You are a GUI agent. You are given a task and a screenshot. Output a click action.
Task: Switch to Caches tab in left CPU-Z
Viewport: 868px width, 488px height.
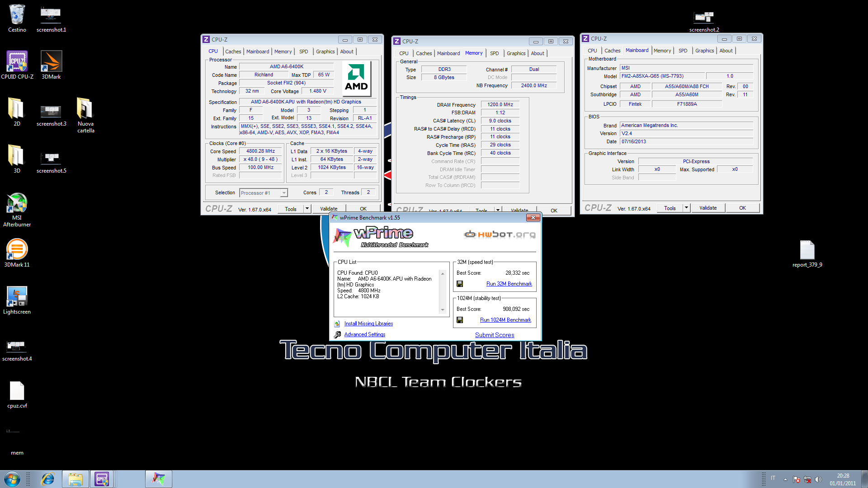pyautogui.click(x=233, y=52)
